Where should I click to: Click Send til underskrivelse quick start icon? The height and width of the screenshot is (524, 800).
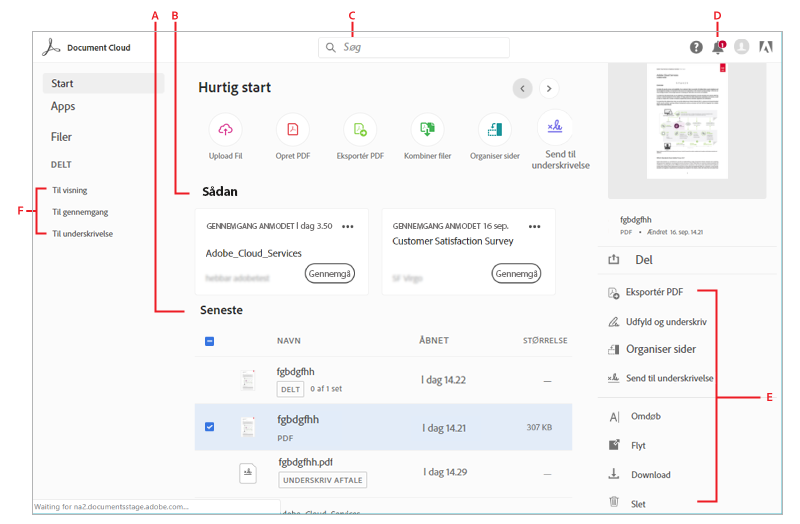coord(556,126)
